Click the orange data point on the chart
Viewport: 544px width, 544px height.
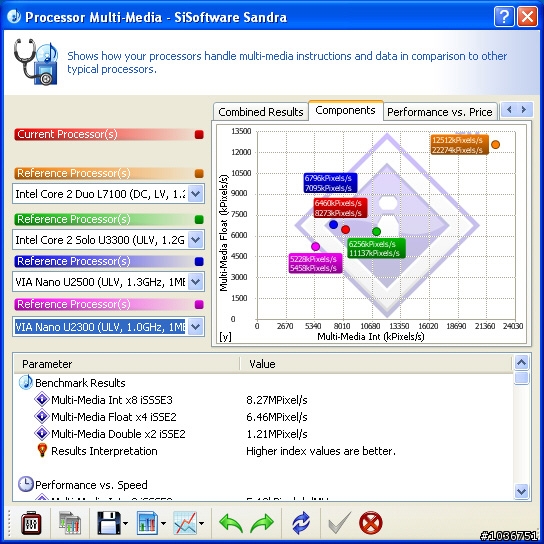point(495,145)
